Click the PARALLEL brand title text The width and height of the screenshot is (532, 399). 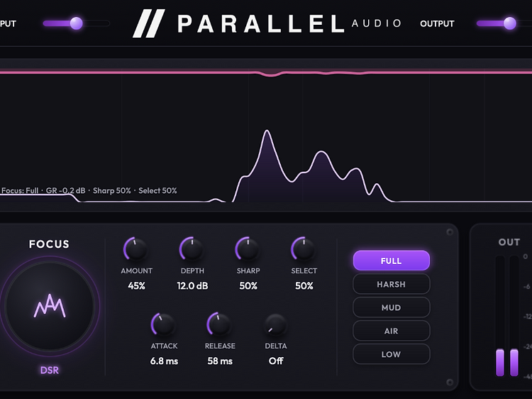[x=260, y=23]
